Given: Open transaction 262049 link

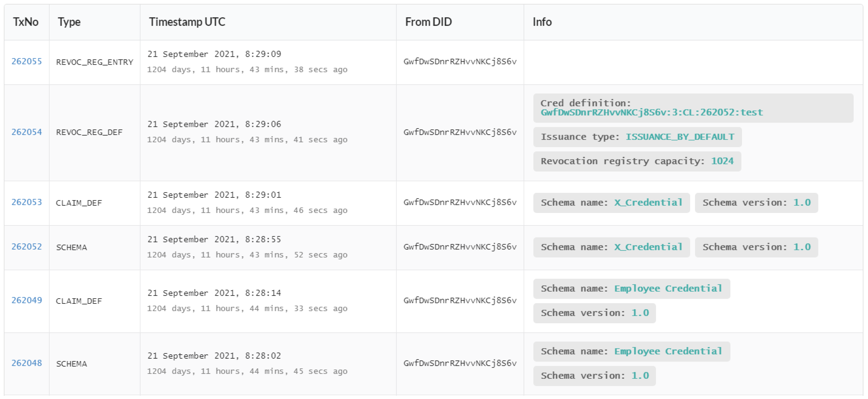Looking at the screenshot, I should [x=27, y=300].
